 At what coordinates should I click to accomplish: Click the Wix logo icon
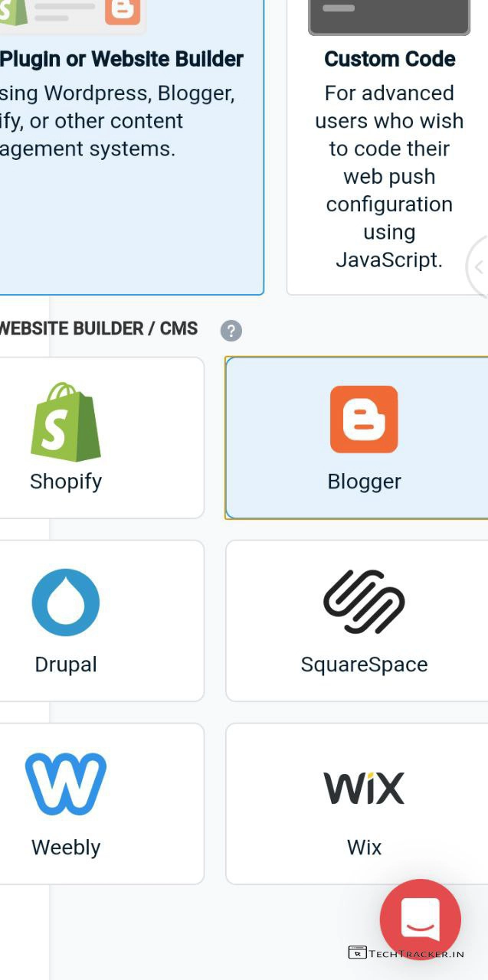pos(364,788)
